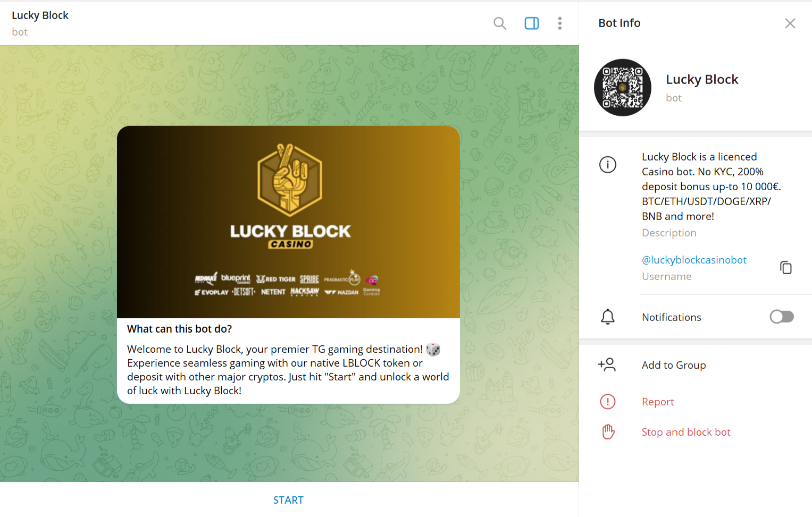Click the Notifications bell icon
The image size is (812, 517).
pyautogui.click(x=608, y=317)
